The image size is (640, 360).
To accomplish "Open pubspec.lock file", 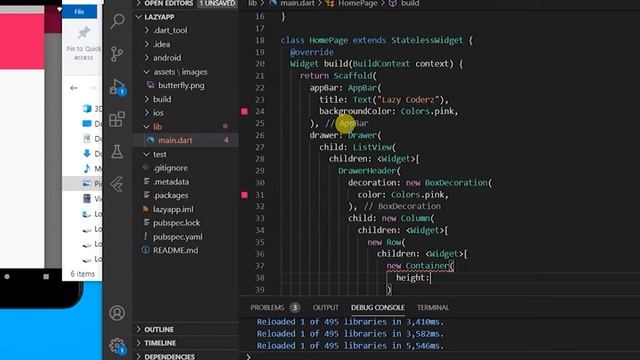I will click(177, 223).
